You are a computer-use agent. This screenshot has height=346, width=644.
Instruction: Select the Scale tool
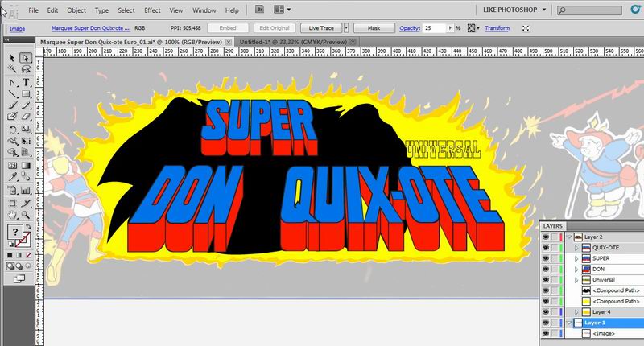pos(26,130)
